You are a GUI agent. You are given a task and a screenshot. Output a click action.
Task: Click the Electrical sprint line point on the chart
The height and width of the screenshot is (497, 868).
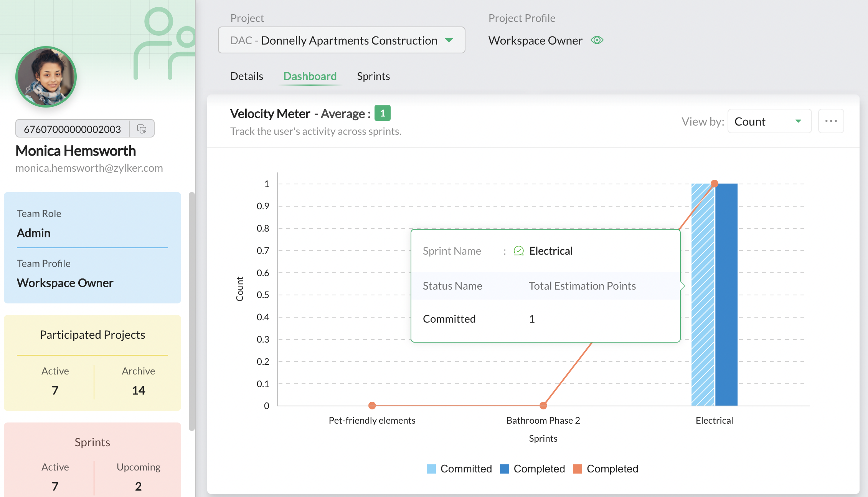click(x=714, y=184)
